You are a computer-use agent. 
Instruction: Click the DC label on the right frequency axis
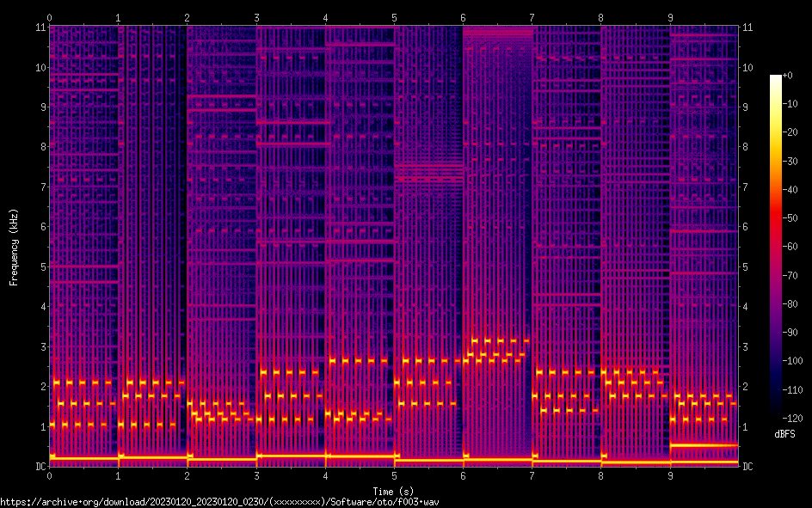(x=747, y=467)
